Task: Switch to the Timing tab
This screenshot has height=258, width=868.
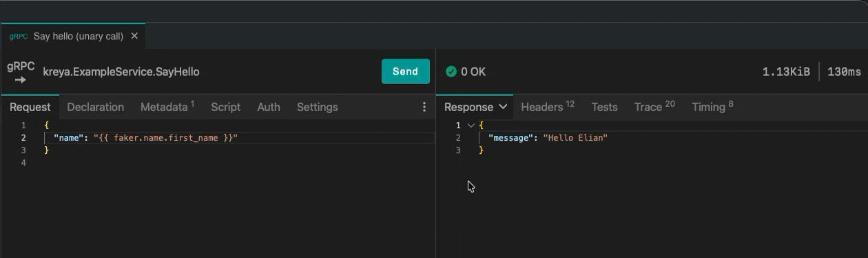Action: (x=712, y=107)
